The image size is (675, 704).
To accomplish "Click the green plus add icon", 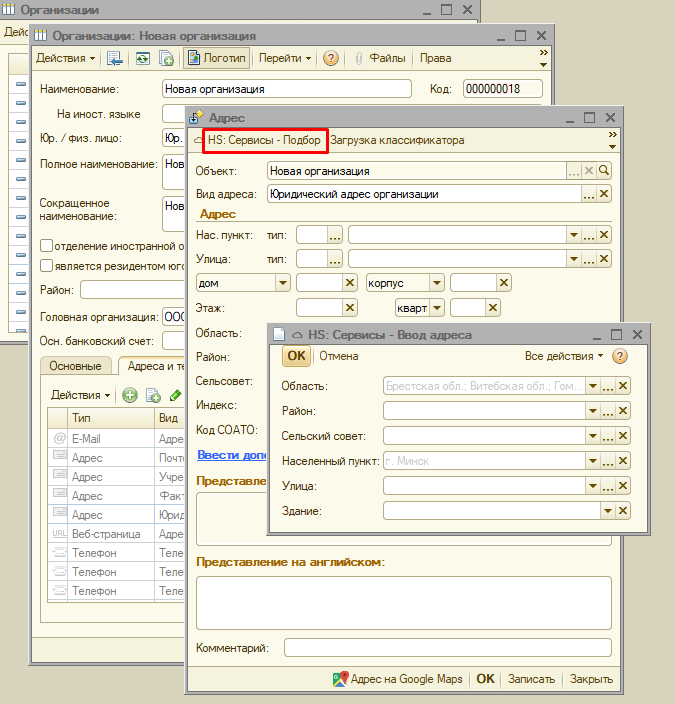I will tap(130, 395).
